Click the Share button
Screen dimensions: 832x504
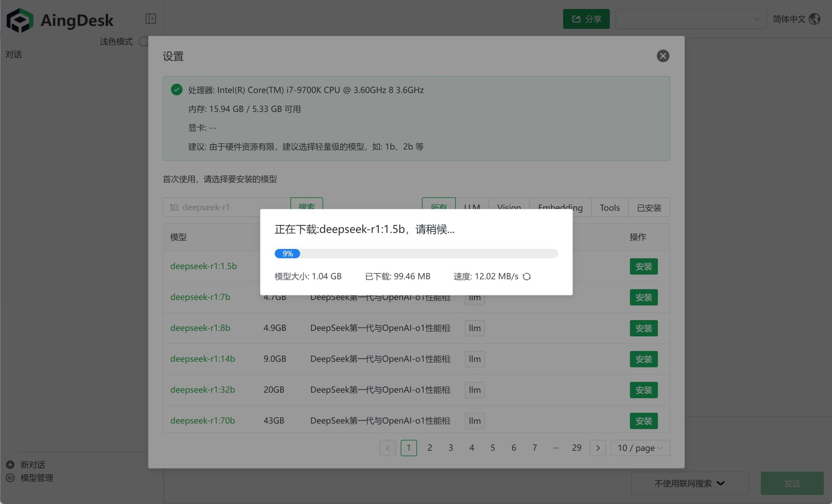point(586,19)
